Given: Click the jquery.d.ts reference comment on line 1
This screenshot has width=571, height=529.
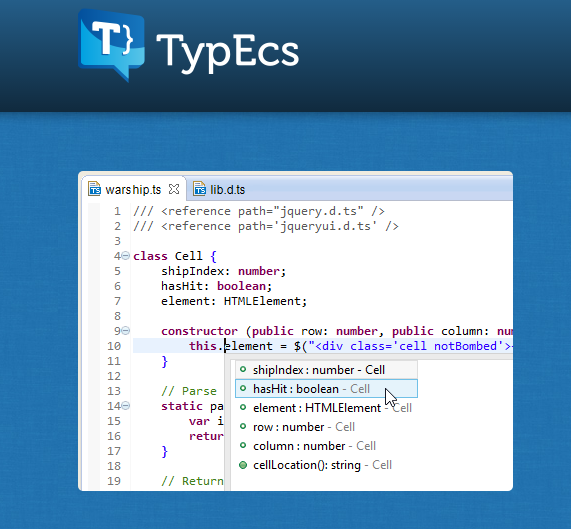Looking at the screenshot, I should point(259,211).
